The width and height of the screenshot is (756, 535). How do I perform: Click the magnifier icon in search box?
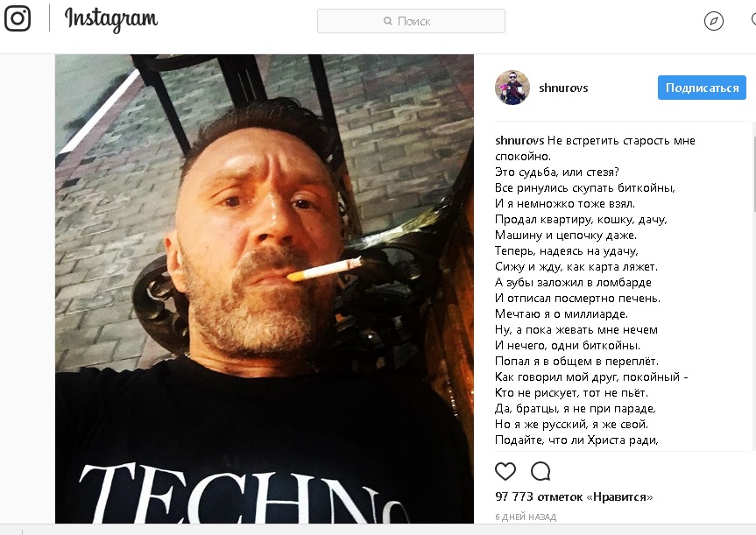tap(388, 21)
